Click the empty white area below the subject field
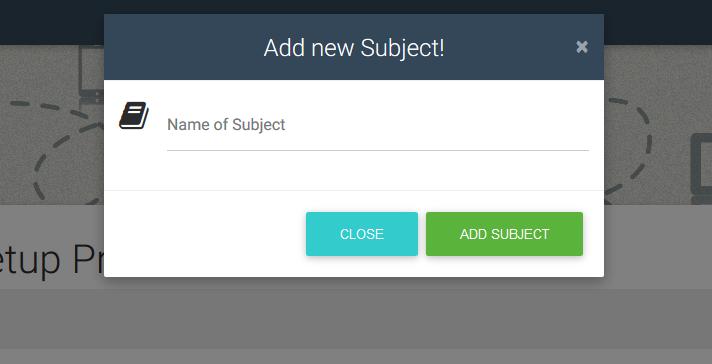The image size is (712, 364). (x=354, y=171)
